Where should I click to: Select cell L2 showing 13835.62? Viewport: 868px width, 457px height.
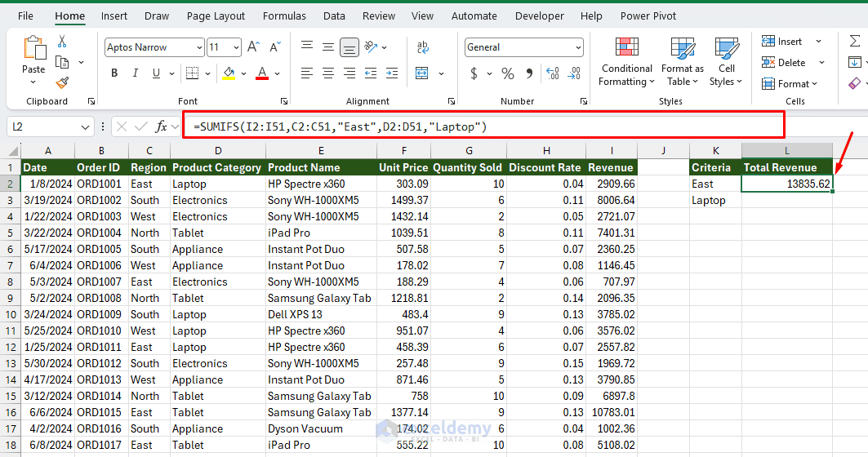[x=786, y=184]
